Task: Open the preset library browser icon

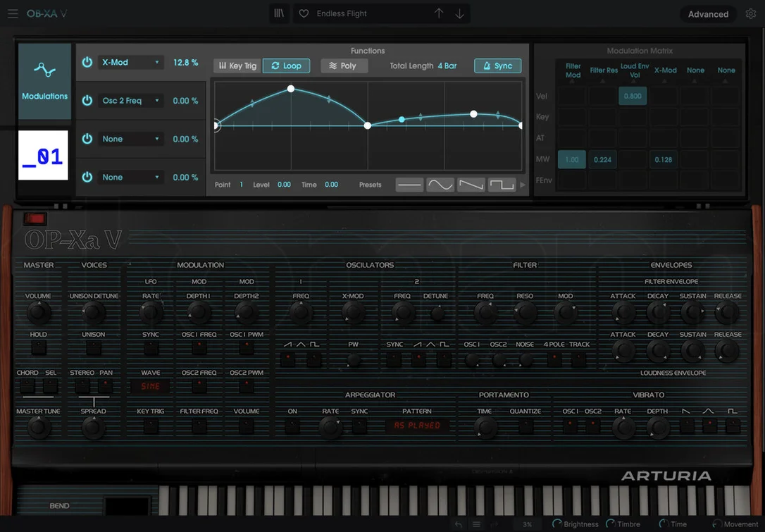Action: pyautogui.click(x=279, y=13)
